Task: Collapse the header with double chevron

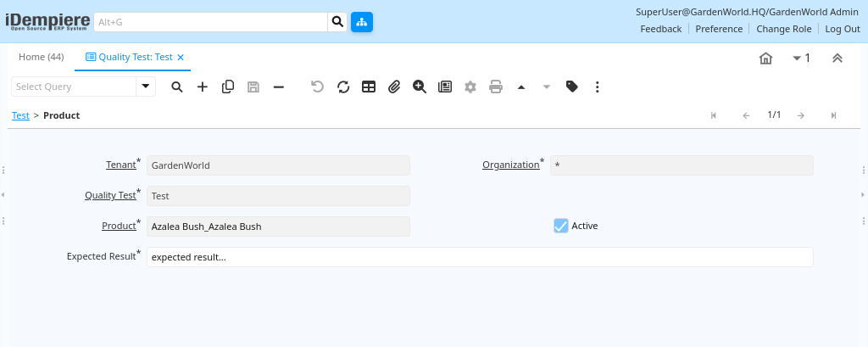Action: point(837,59)
